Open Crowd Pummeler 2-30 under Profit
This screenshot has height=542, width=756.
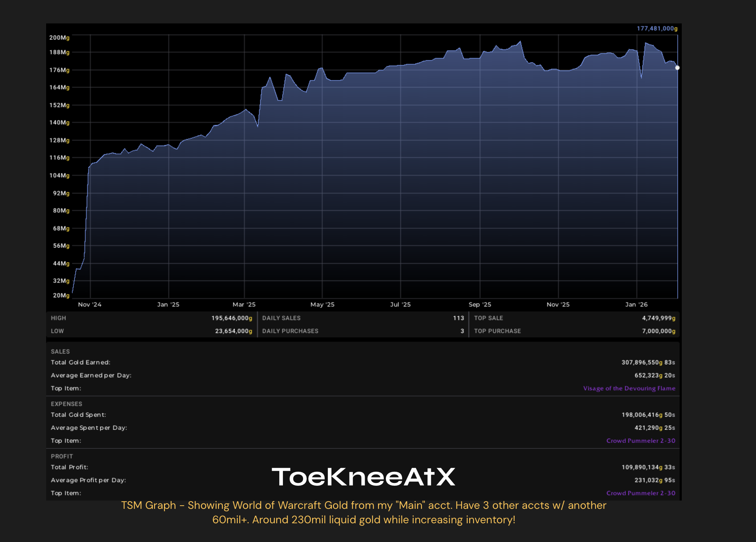coord(640,493)
